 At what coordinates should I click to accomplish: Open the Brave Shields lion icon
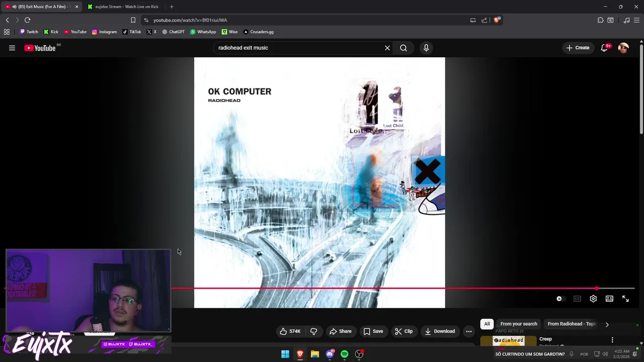click(x=497, y=20)
